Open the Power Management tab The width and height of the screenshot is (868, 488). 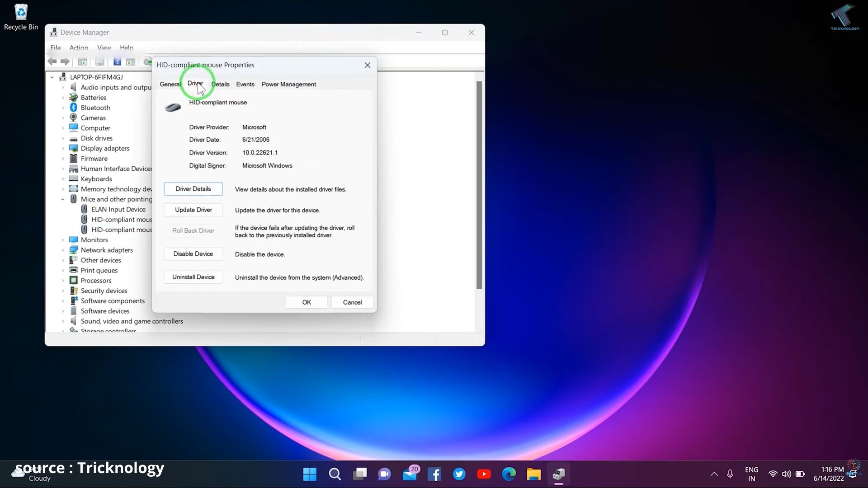point(288,84)
